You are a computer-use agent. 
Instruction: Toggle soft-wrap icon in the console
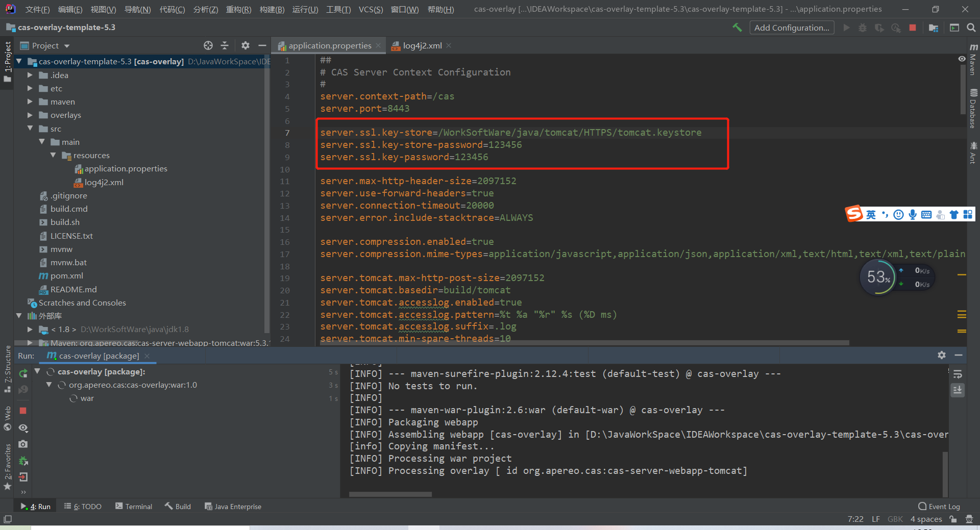click(958, 374)
